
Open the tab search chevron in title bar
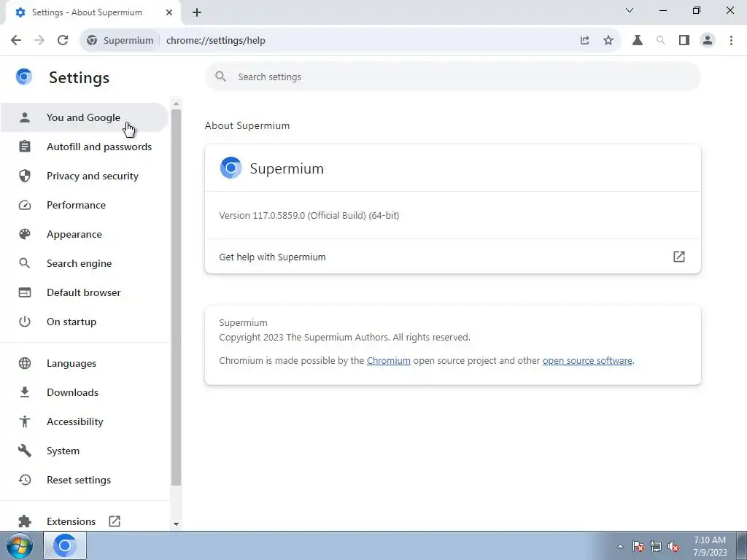630,10
